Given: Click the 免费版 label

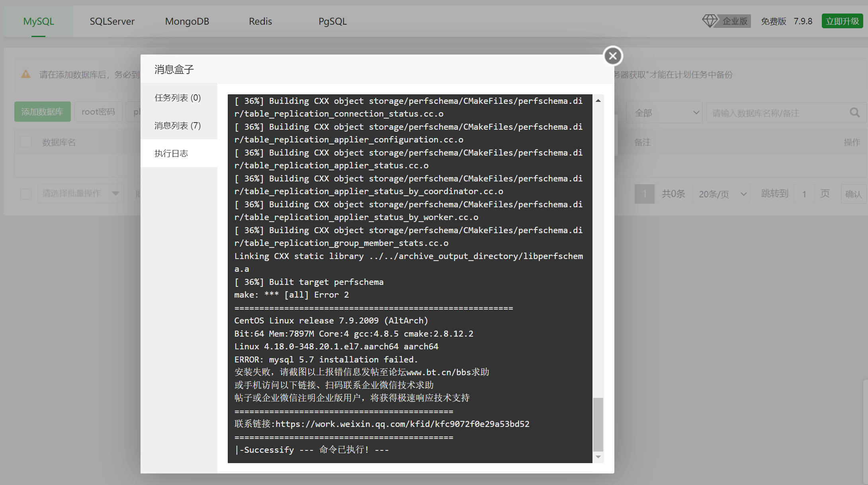Looking at the screenshot, I should click(773, 21).
